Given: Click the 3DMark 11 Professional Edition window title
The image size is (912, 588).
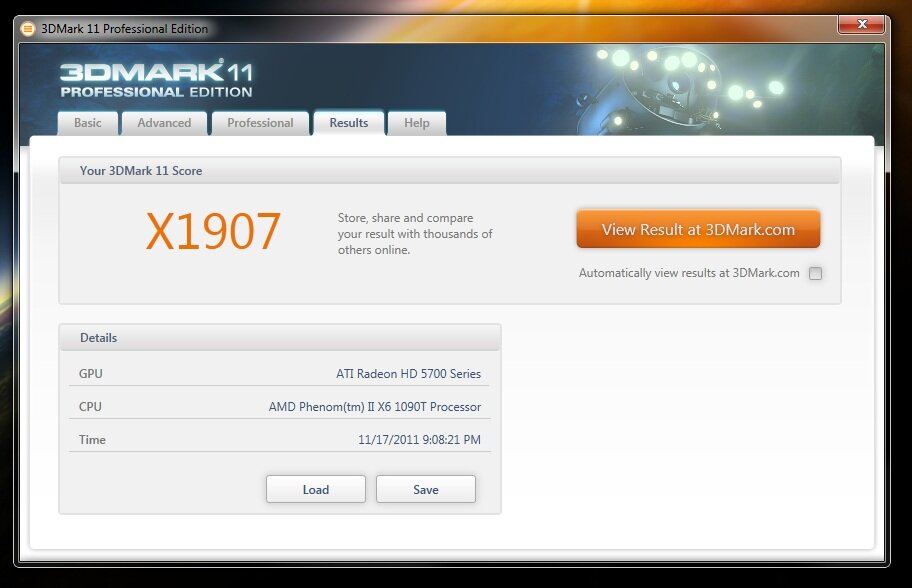Looking at the screenshot, I should click(124, 28).
